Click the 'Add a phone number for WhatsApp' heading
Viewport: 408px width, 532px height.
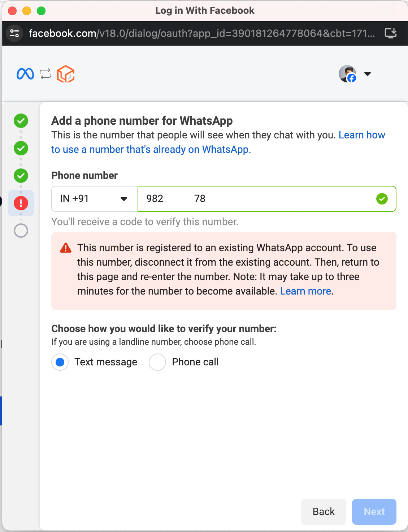pyautogui.click(x=142, y=121)
